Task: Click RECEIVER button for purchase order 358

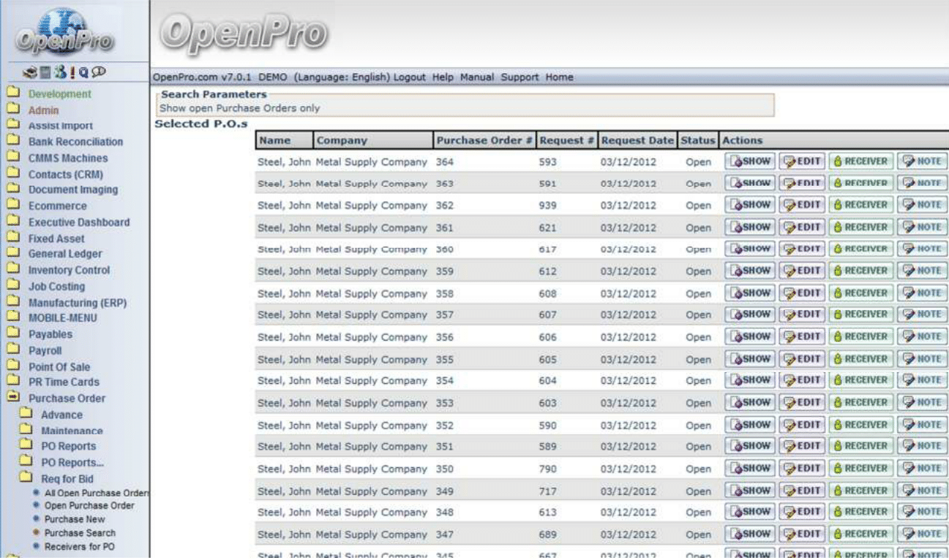Action: [x=860, y=293]
